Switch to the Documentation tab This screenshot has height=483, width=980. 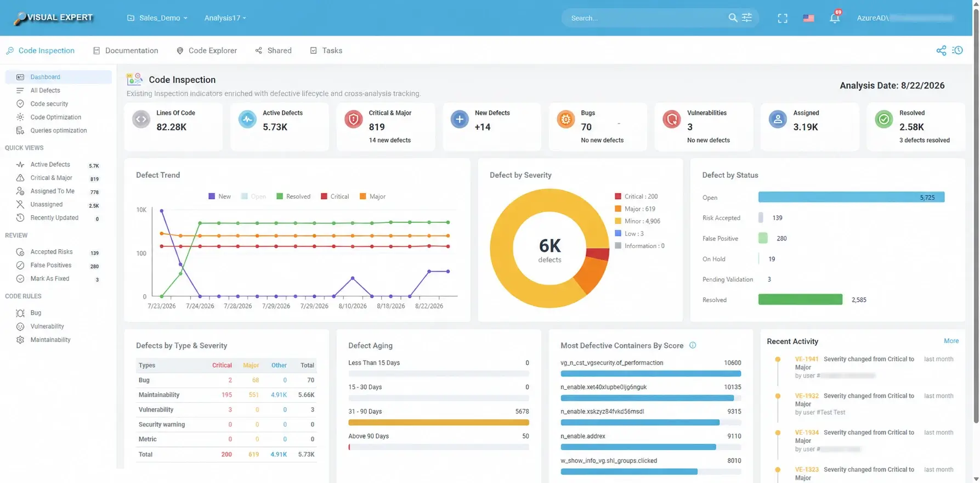(x=126, y=50)
